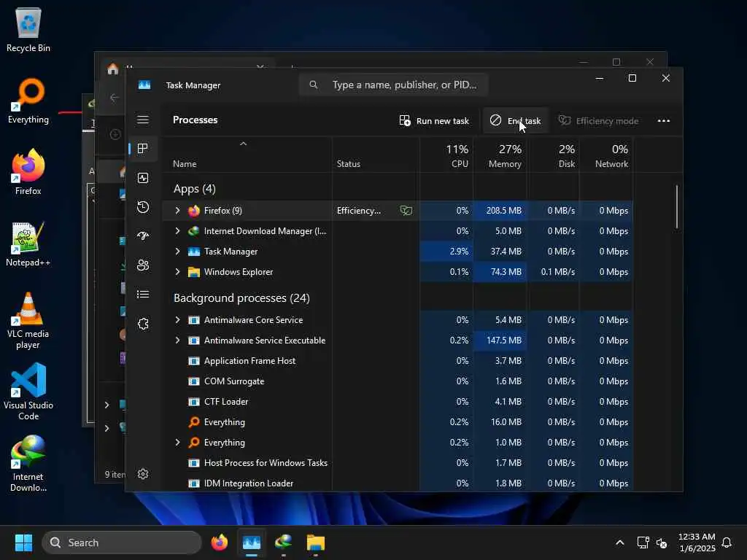Click the End task button

[x=516, y=120]
